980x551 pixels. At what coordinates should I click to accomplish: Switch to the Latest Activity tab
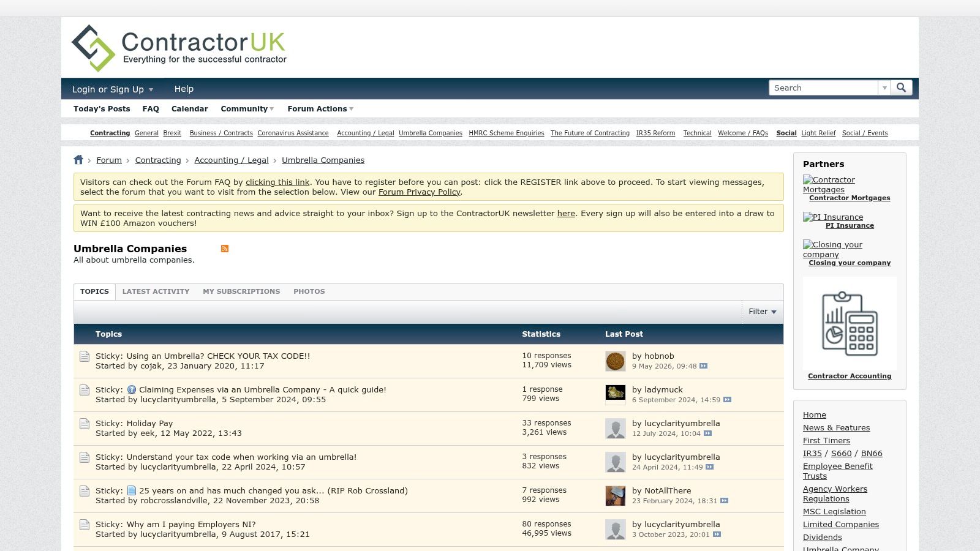156,291
